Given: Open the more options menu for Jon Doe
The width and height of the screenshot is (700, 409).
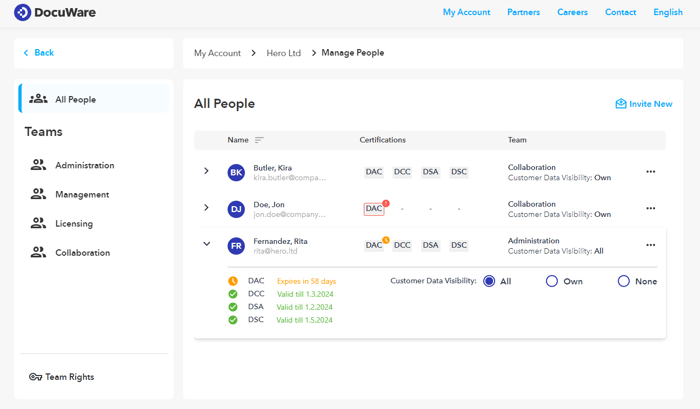Looking at the screenshot, I should 650,208.
